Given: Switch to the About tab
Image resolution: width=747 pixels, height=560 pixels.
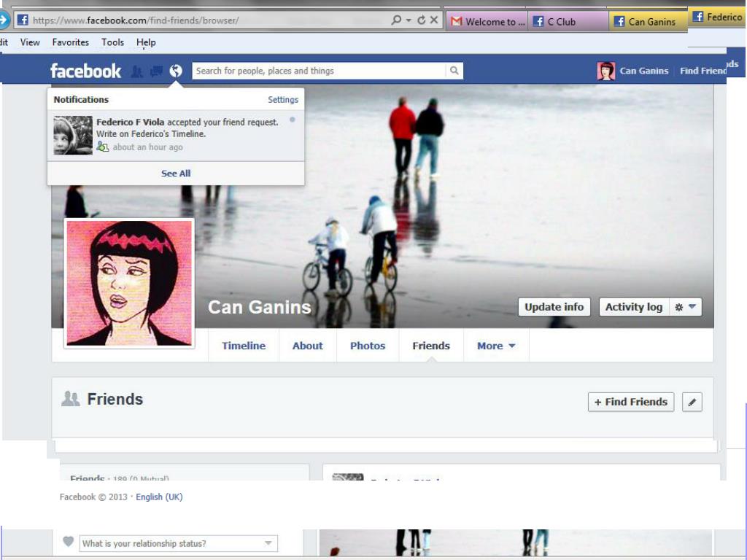Looking at the screenshot, I should coord(307,346).
